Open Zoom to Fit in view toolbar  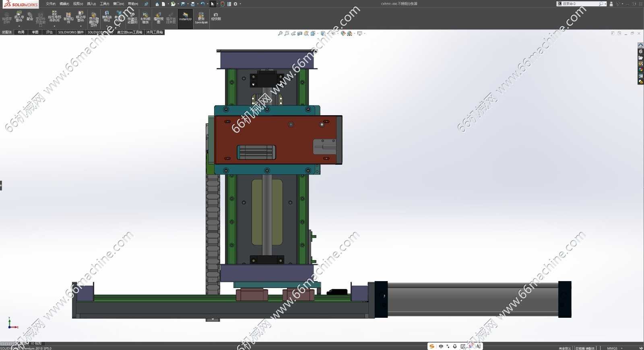click(x=280, y=33)
